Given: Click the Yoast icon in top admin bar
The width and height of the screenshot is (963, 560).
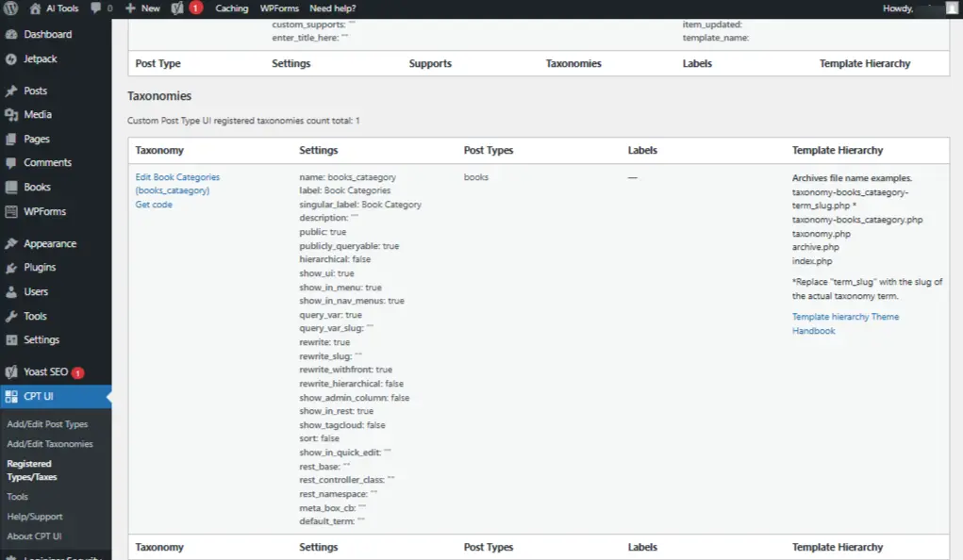Looking at the screenshot, I should [177, 8].
